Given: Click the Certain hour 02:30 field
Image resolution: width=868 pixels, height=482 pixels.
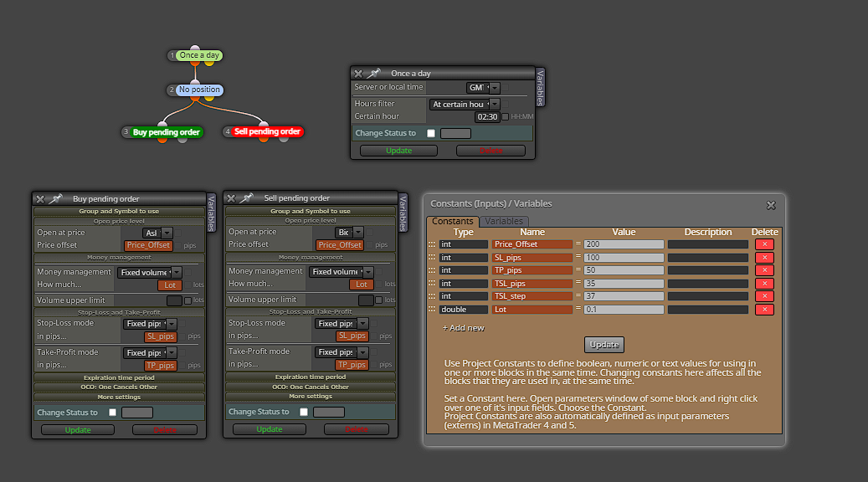Looking at the screenshot, I should [486, 117].
